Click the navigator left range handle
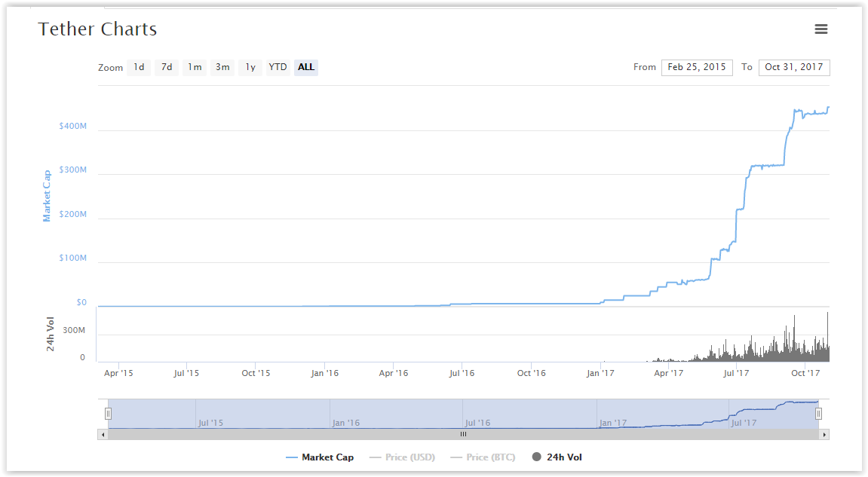This screenshot has width=868, height=477. pos(109,414)
